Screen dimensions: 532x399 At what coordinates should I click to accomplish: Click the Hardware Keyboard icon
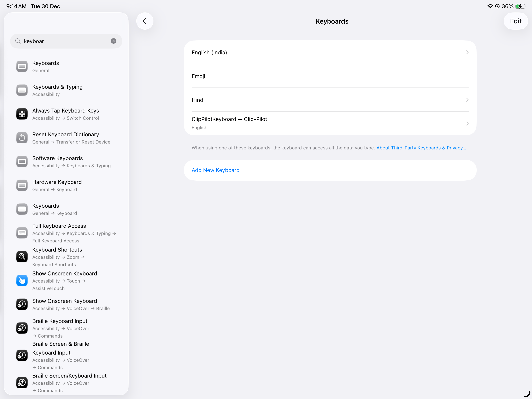pyautogui.click(x=22, y=185)
